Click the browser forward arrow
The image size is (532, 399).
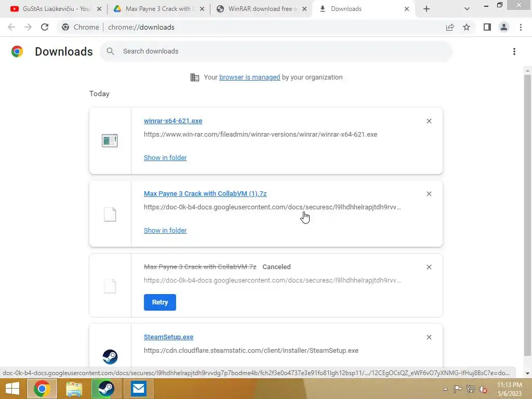point(28,27)
